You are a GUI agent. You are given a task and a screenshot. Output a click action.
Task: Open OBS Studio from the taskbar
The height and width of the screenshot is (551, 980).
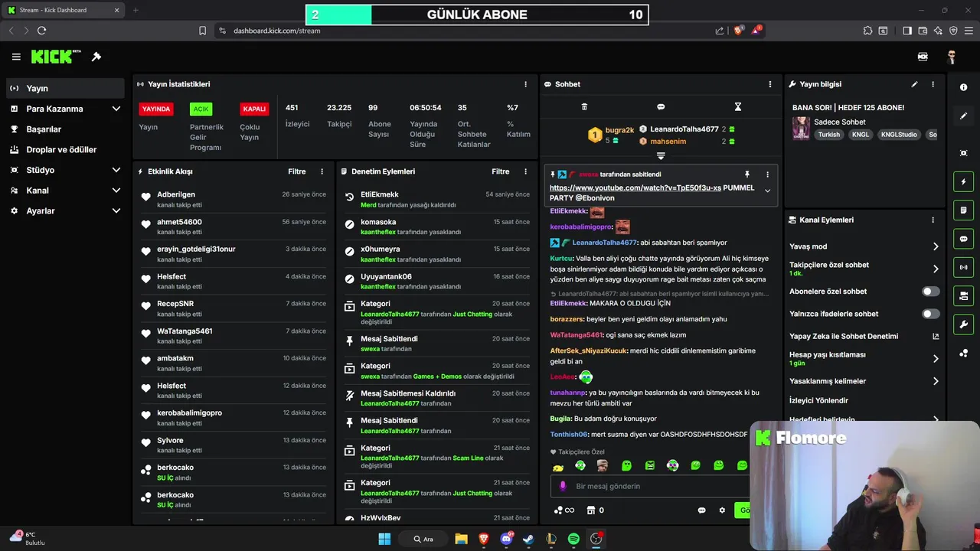pyautogui.click(x=596, y=539)
